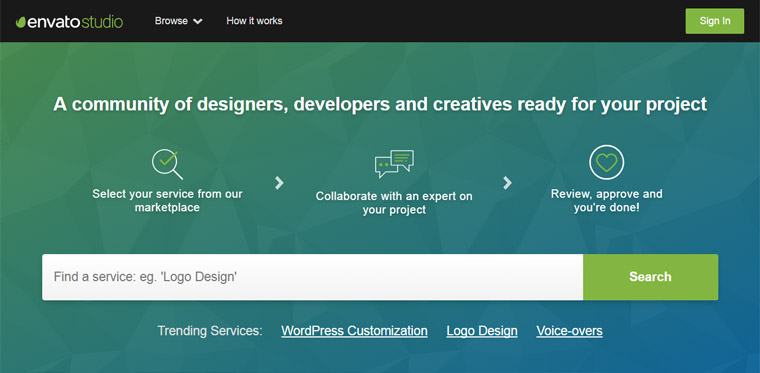Click the 'A community of designers' headline
The height and width of the screenshot is (373, 760).
tap(380, 104)
